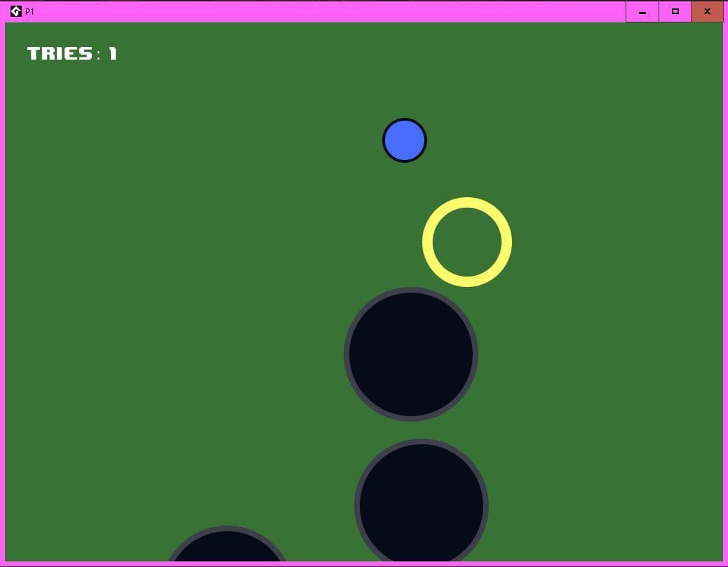Close the P1 game window
Screen dimensions: 728x567
(707, 12)
